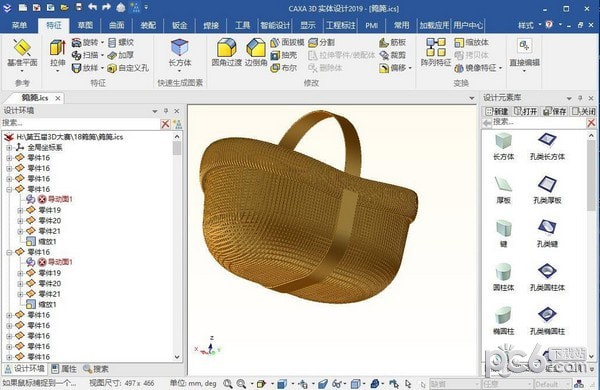Close the document tab ending in .ics
The image size is (600, 390).
pyautogui.click(x=58, y=99)
